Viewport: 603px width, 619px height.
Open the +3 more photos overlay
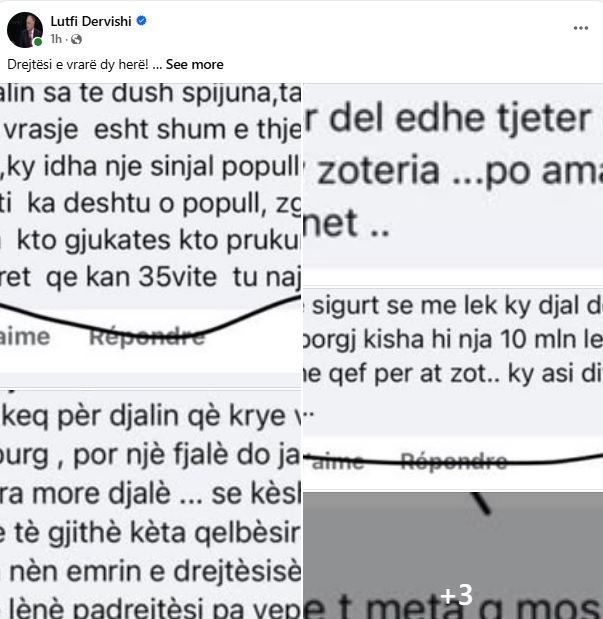click(453, 555)
